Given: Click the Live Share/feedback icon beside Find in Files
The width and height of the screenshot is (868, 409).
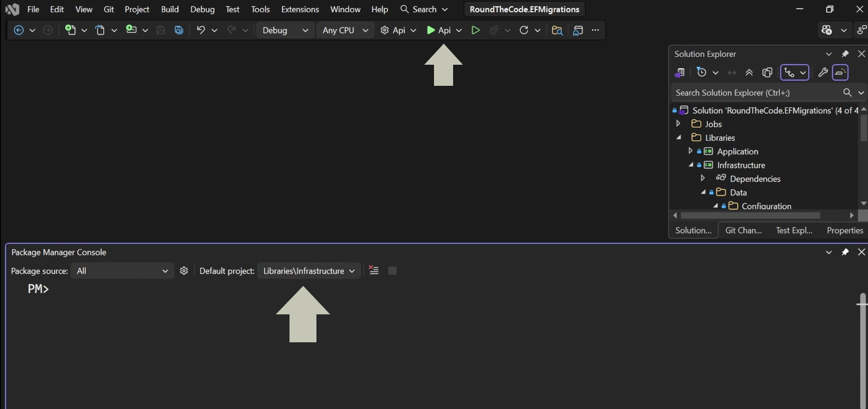Looking at the screenshot, I should (x=578, y=30).
